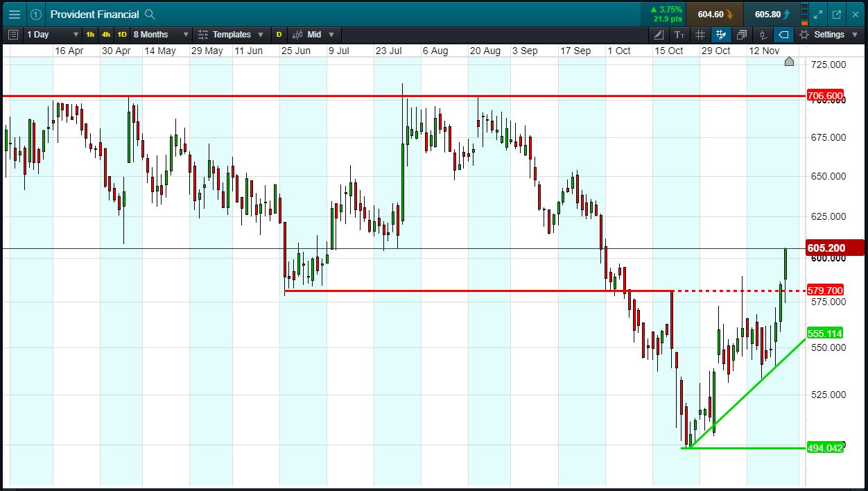This screenshot has width=868, height=491.
Task: Click the 1 Oct date on time axis
Action: click(x=618, y=51)
